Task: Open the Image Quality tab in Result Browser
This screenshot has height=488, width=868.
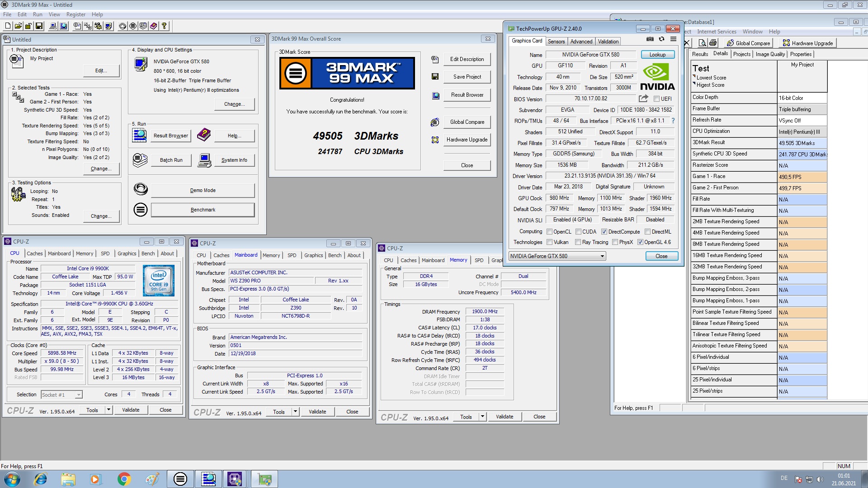Action: [x=770, y=54]
